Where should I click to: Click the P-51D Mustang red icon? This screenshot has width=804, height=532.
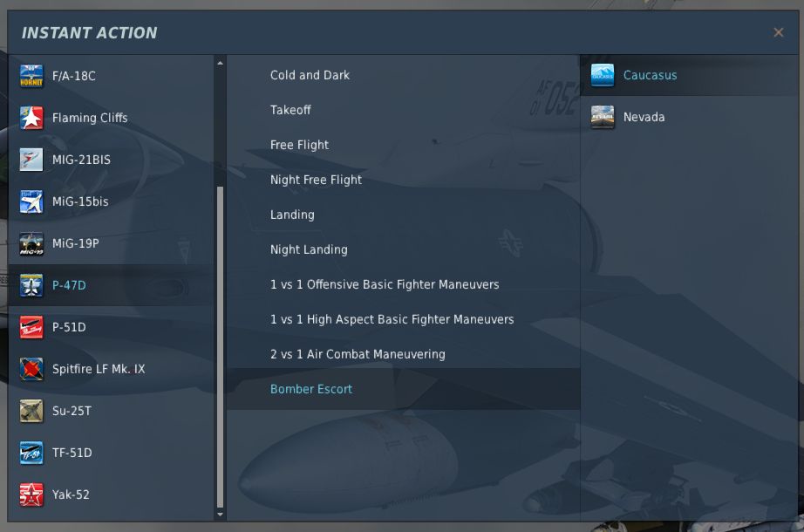pyautogui.click(x=31, y=327)
